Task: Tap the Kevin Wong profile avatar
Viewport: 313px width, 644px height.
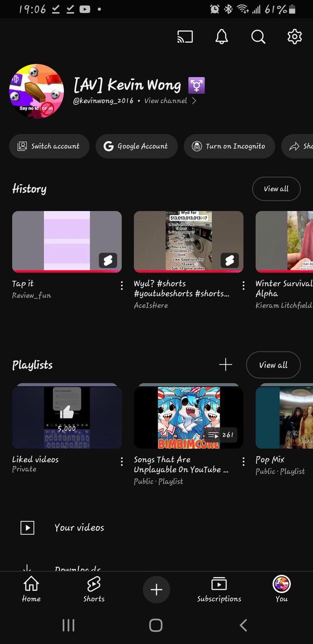Action: (x=36, y=91)
